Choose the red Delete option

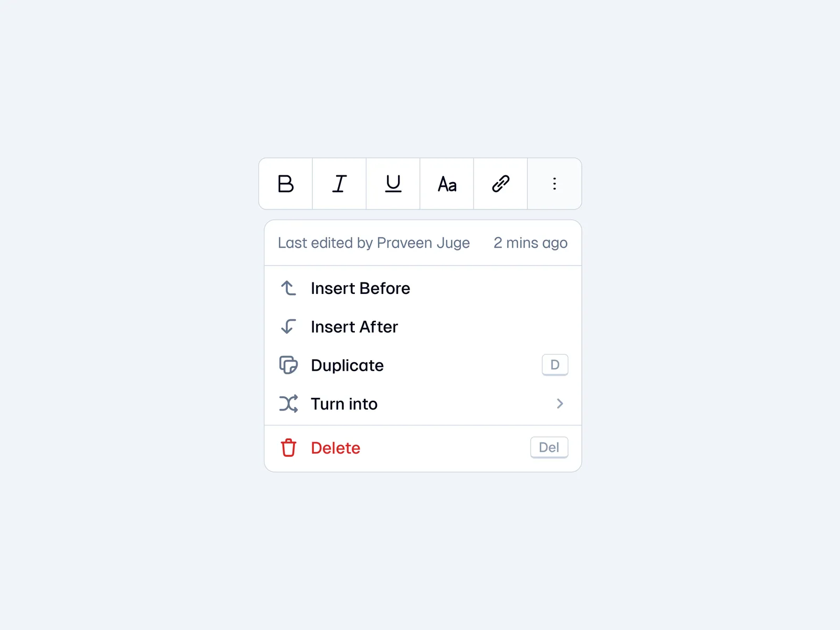[335, 448]
